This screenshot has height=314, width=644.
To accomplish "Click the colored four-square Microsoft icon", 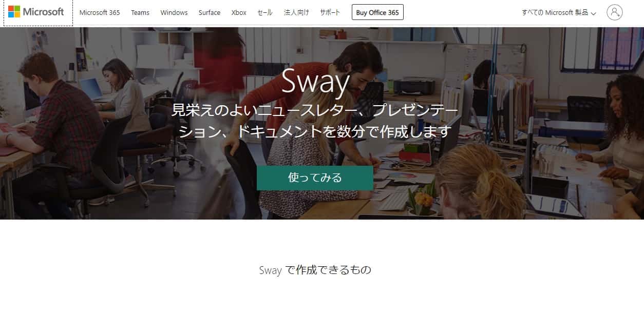I will click(x=14, y=12).
